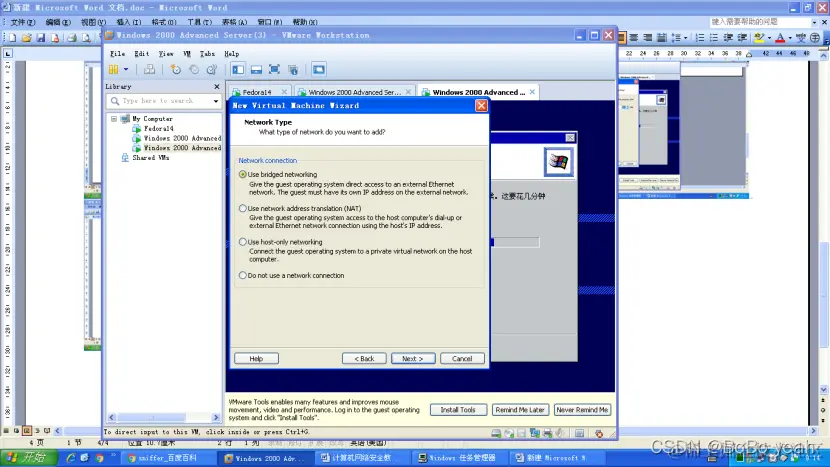Click the Open folder icon in the Word toolbar
The image size is (830, 467).
tap(26, 38)
